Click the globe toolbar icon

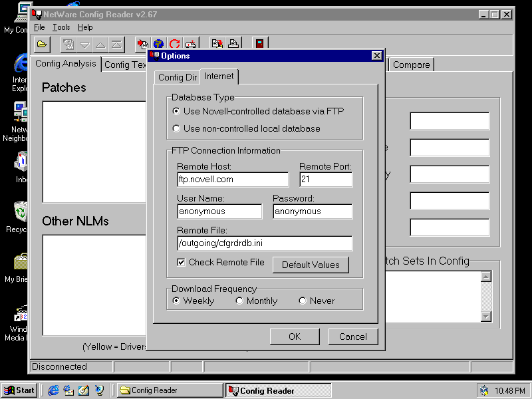coord(158,44)
